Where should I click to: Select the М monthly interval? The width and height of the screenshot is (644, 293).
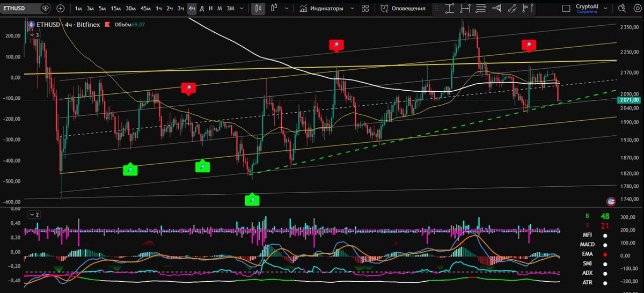[219, 9]
